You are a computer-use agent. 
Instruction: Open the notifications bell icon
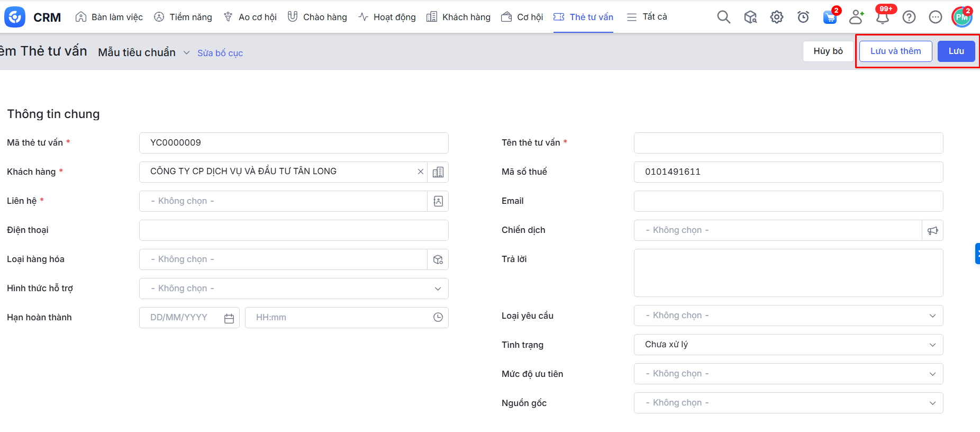coord(882,17)
